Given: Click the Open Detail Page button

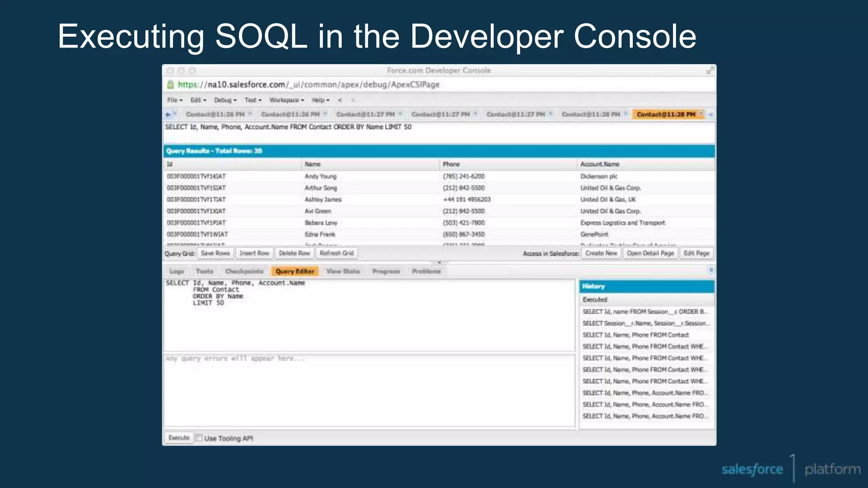Looking at the screenshot, I should (x=650, y=253).
